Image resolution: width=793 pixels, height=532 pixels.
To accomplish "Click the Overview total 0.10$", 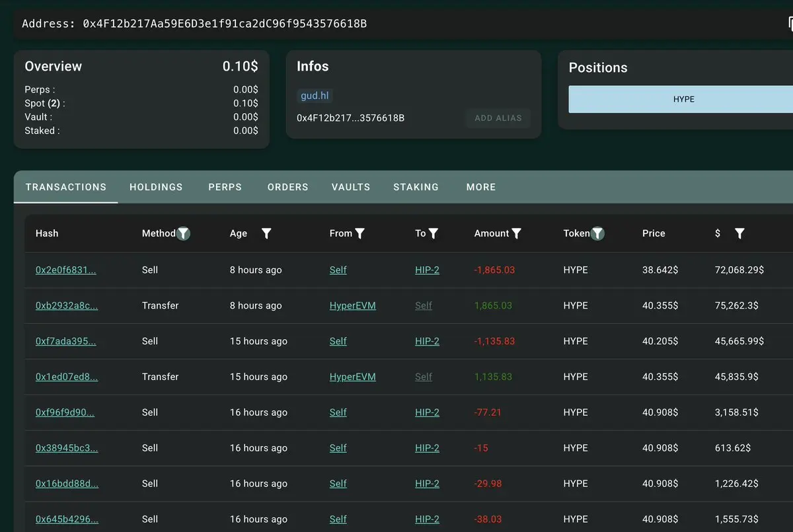I will point(240,66).
